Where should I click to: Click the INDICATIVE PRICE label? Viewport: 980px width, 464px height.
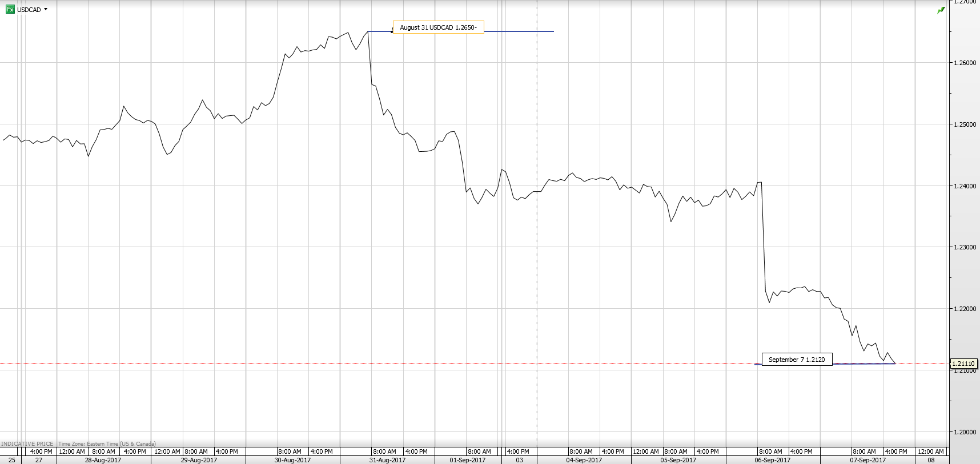click(27, 443)
